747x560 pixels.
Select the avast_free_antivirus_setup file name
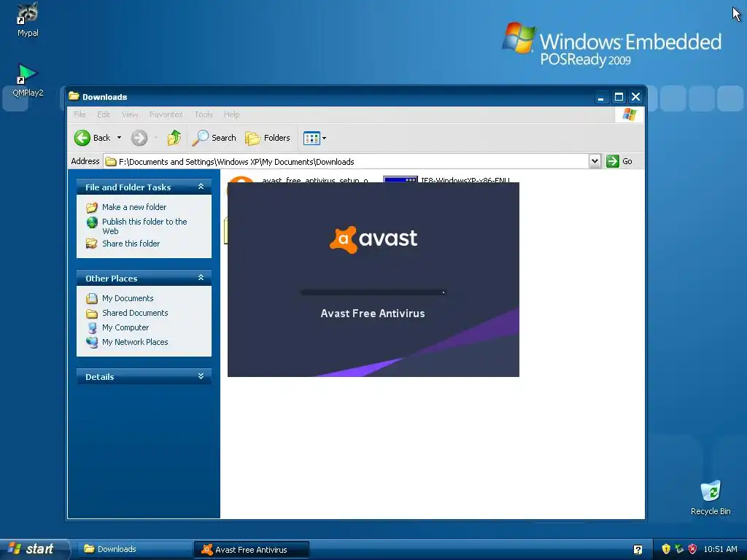[315, 180]
